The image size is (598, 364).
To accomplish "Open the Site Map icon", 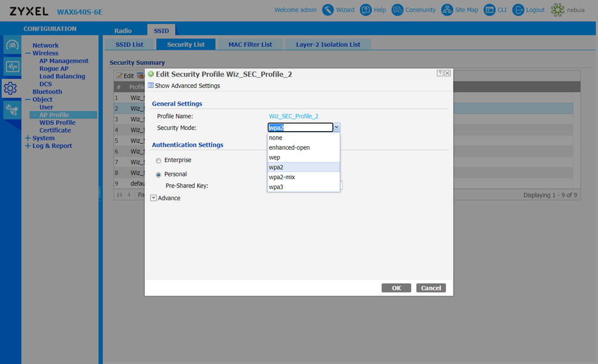I will [446, 10].
